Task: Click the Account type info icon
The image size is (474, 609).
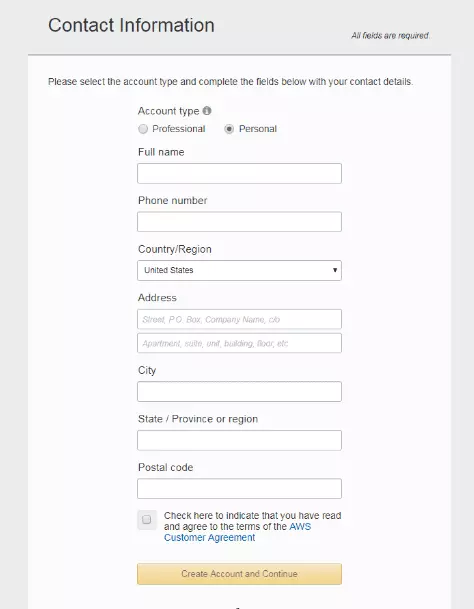Action: click(x=207, y=111)
